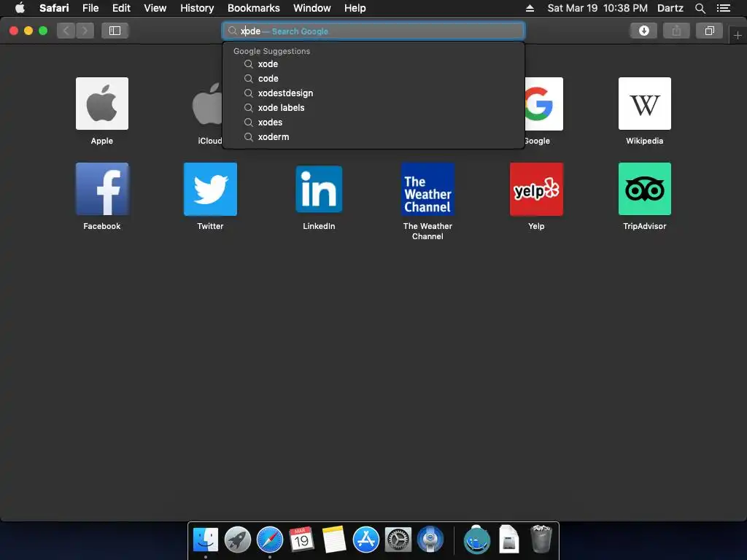Open the Help menu
747x560 pixels.
click(355, 8)
